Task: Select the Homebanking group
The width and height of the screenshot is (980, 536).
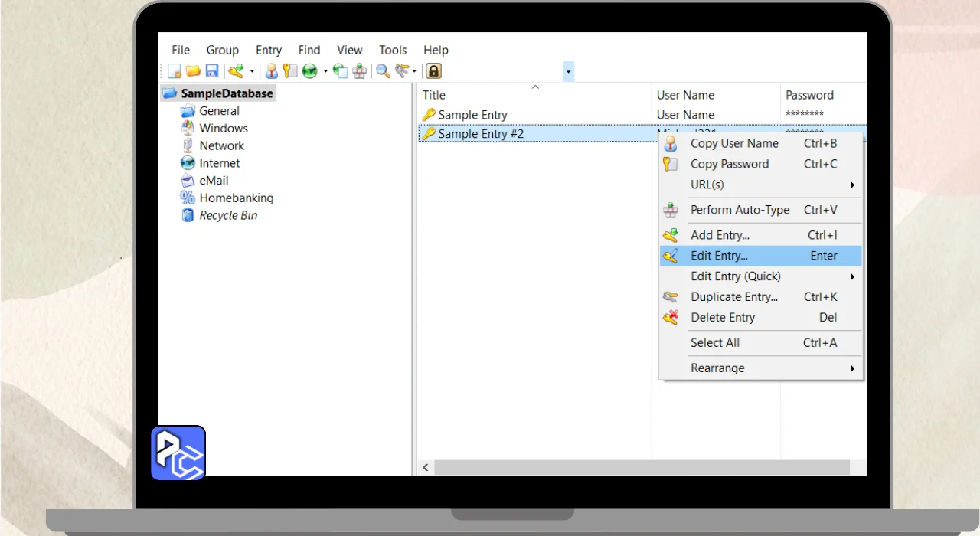Action: point(236,198)
